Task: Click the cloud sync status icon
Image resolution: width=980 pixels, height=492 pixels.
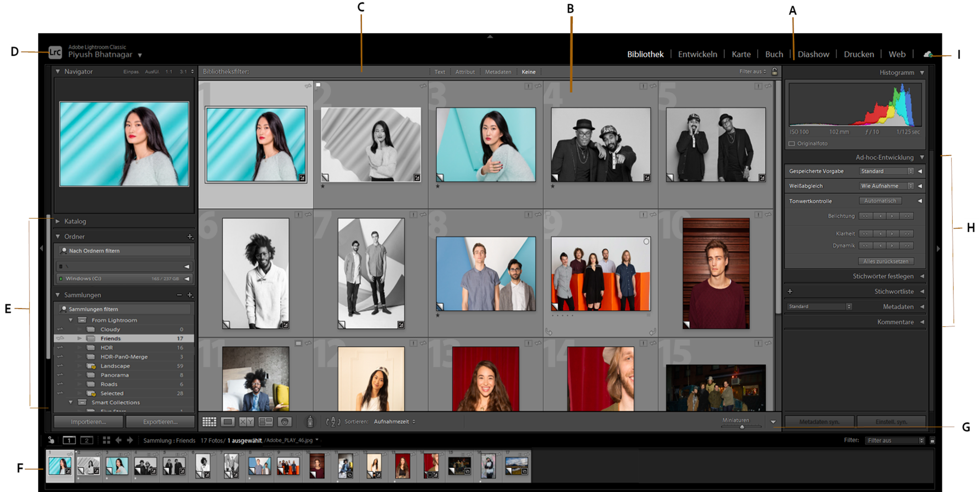Action: coord(928,54)
